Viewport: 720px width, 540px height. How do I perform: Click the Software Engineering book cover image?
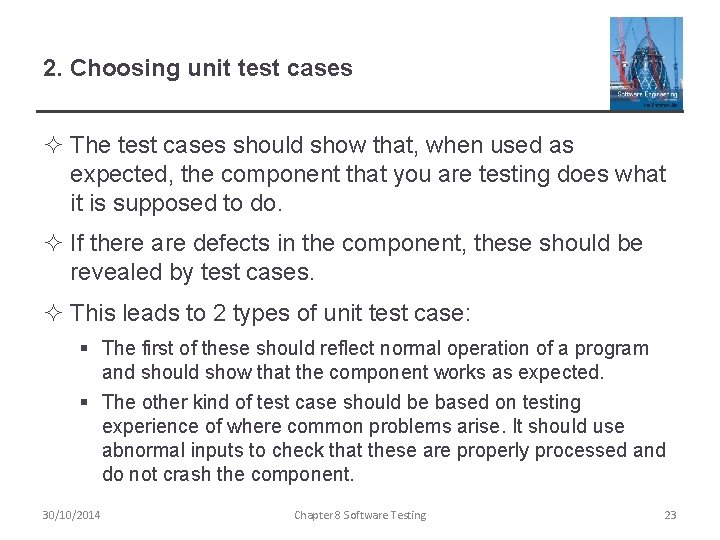tap(646, 64)
